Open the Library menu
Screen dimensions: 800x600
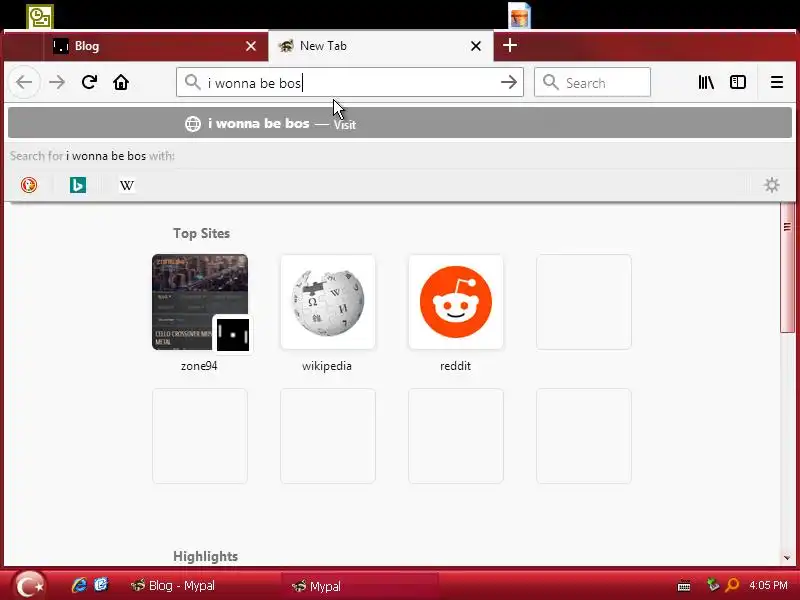(706, 82)
